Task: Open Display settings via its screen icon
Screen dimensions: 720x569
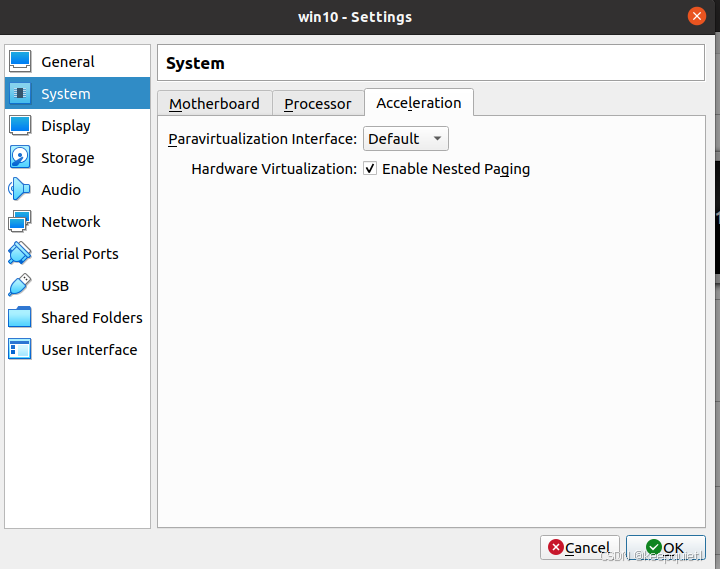Action: click(20, 126)
